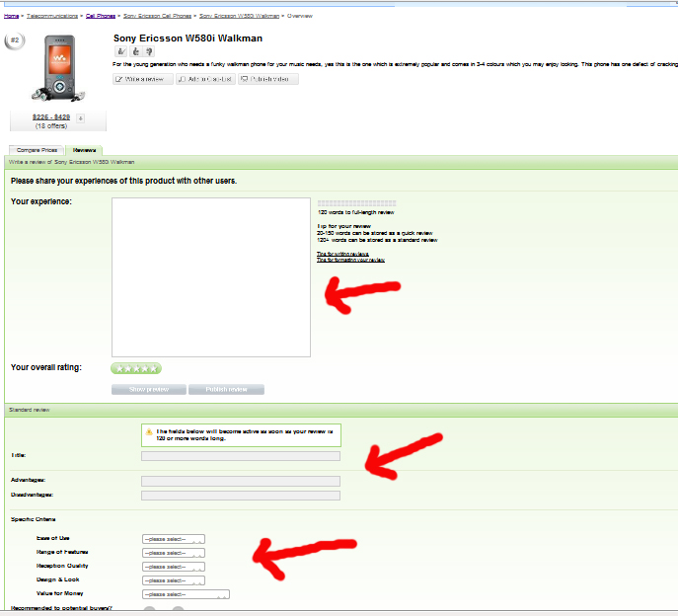Click the (18 offers) text
Viewport: 678px width, 616px height.
pos(51,126)
